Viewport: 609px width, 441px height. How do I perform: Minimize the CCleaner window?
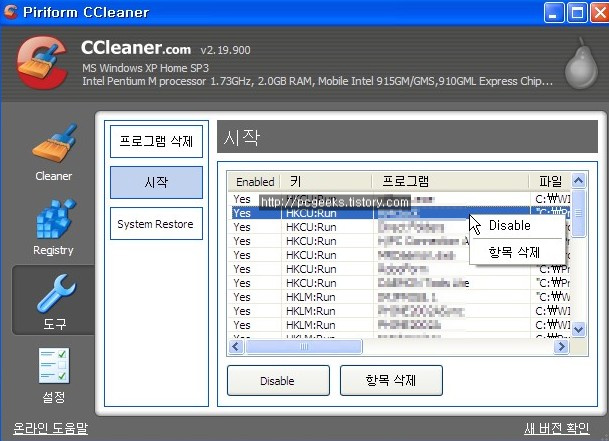coord(553,12)
